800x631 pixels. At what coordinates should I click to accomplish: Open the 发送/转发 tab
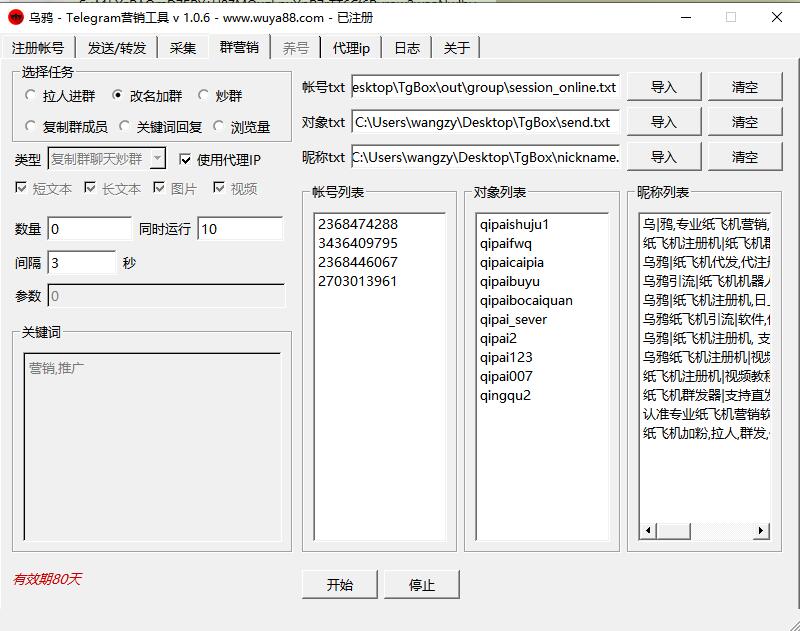(x=117, y=48)
